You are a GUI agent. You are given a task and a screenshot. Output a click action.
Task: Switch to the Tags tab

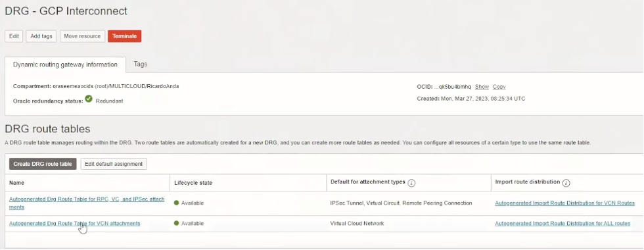click(141, 64)
